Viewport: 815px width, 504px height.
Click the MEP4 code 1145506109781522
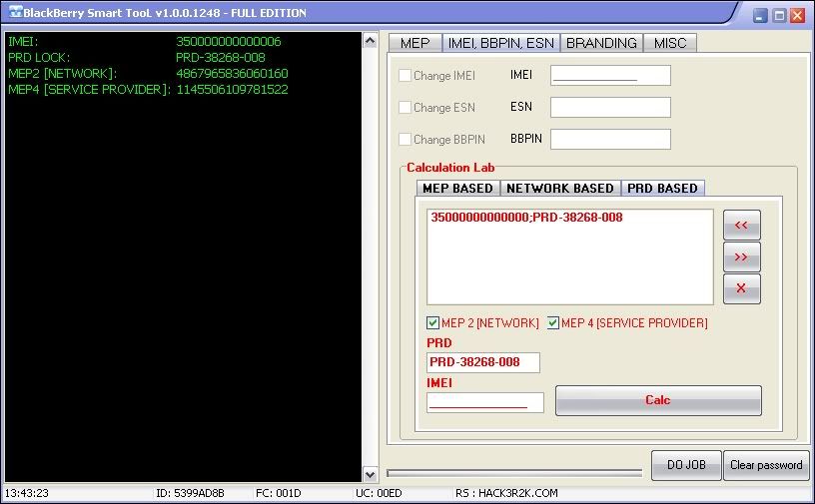coord(232,90)
